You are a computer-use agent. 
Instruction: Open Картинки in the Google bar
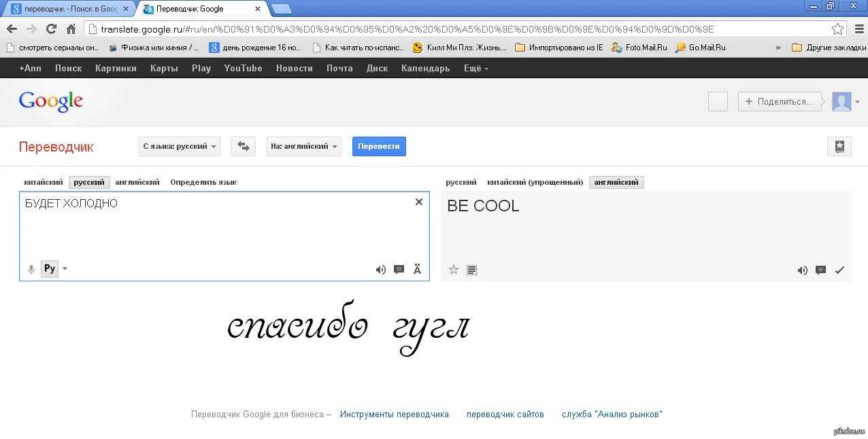click(x=116, y=68)
